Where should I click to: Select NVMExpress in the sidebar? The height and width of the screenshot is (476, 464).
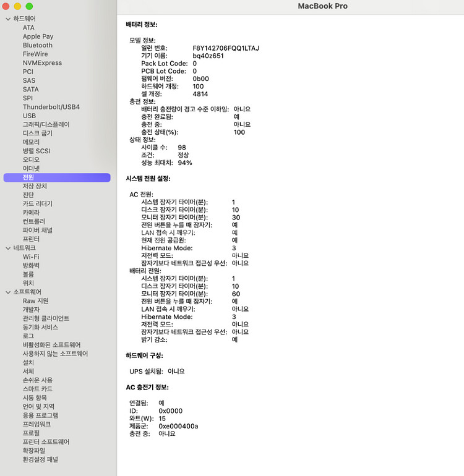(42, 63)
